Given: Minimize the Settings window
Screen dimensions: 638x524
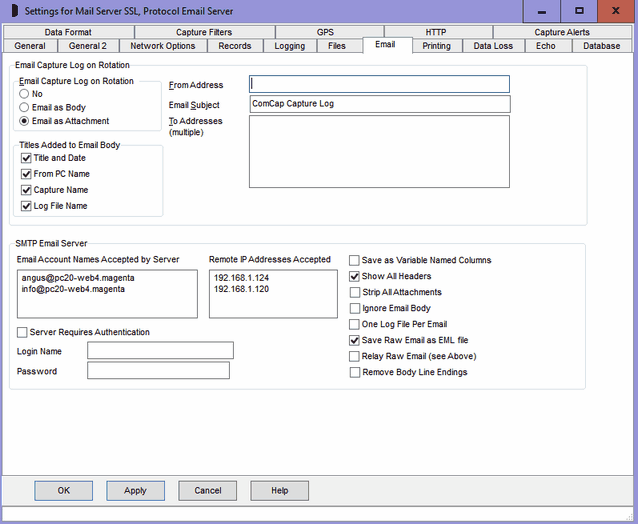Looking at the screenshot, I should [x=542, y=11].
